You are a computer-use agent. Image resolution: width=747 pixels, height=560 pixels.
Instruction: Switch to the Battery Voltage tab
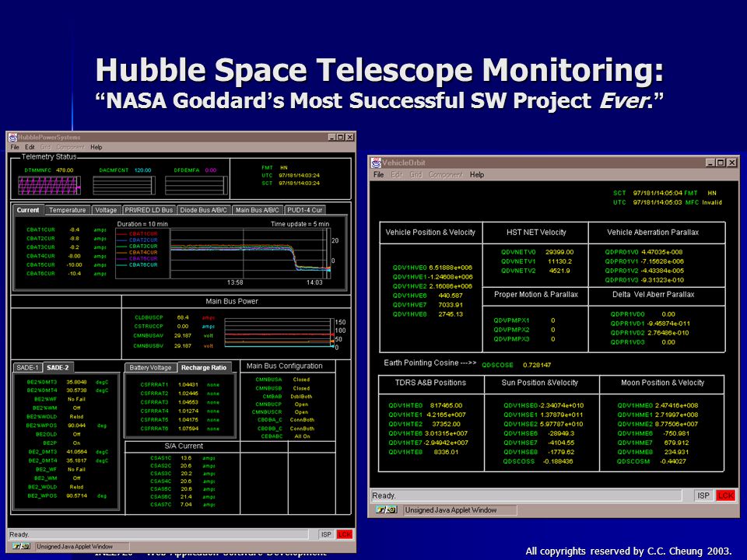point(150,368)
